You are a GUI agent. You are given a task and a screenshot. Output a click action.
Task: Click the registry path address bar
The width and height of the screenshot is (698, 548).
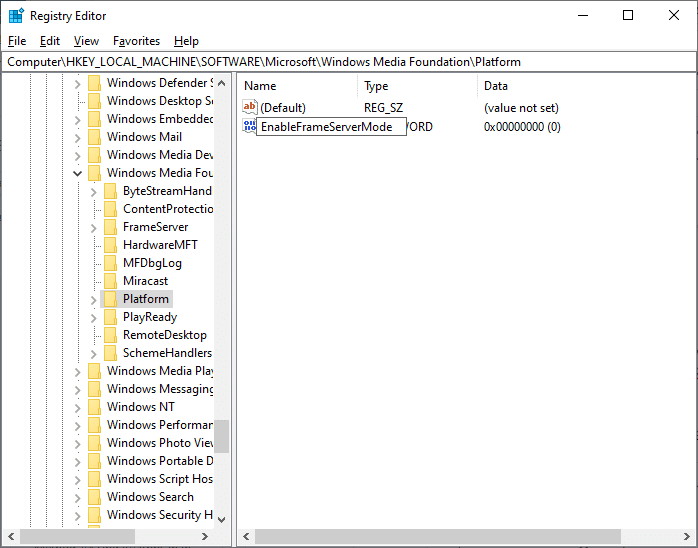[x=349, y=62]
